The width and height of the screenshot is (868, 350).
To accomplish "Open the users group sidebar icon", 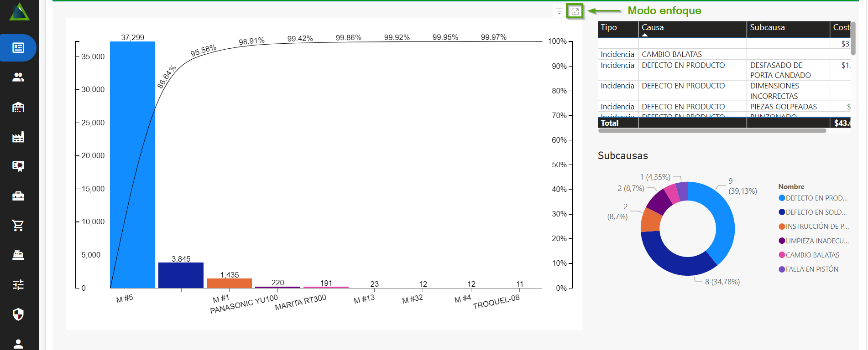I will 18,77.
